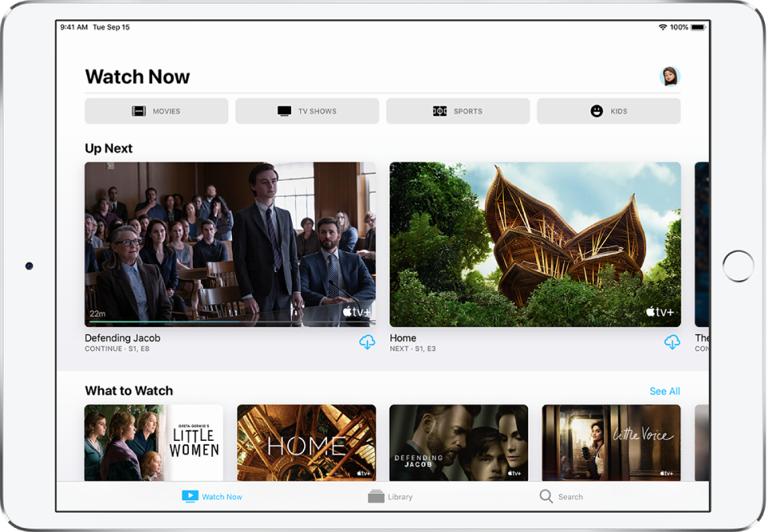
Task: Click the TV Shows television icon
Action: (285, 111)
